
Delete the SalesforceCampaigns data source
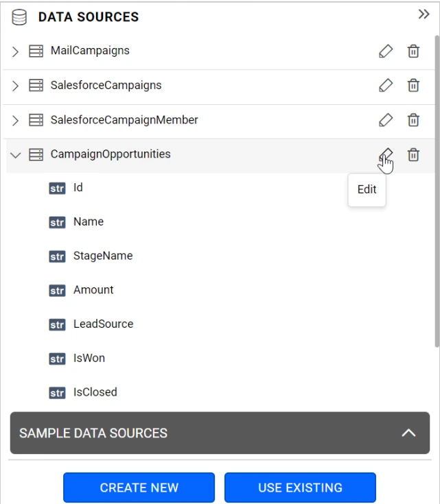coord(413,86)
